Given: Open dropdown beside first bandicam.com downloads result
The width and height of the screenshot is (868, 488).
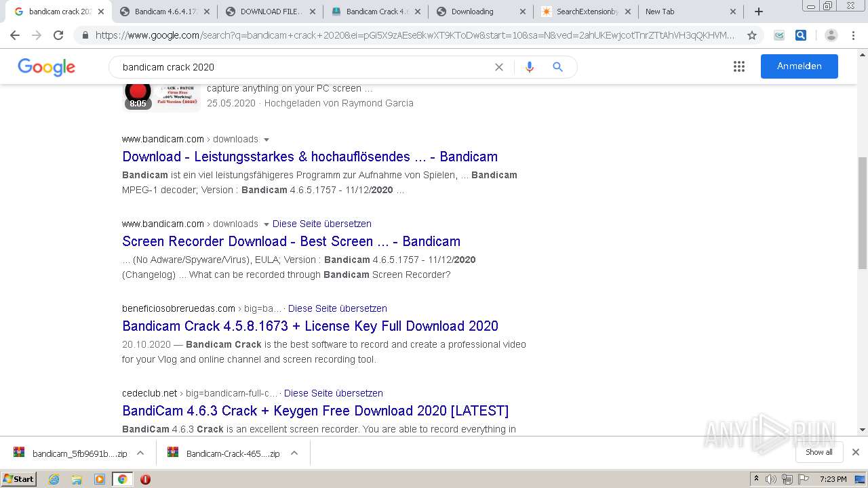Looking at the screenshot, I should pyautogui.click(x=267, y=140).
